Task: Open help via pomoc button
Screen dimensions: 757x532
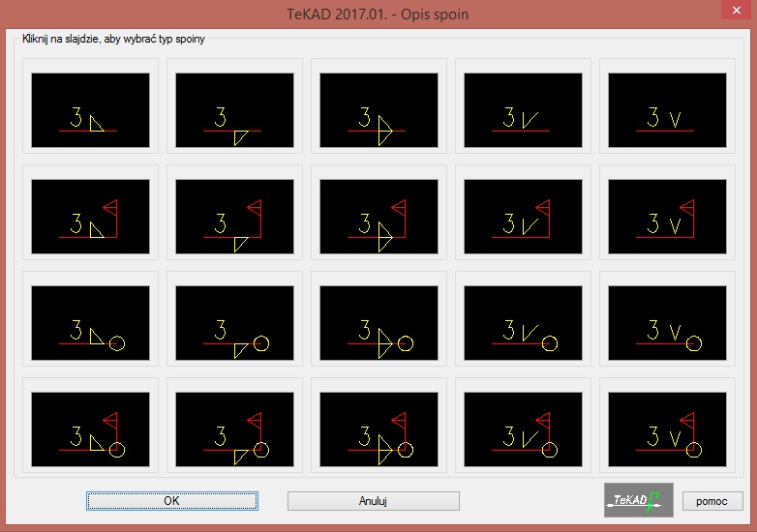Action: pos(712,501)
